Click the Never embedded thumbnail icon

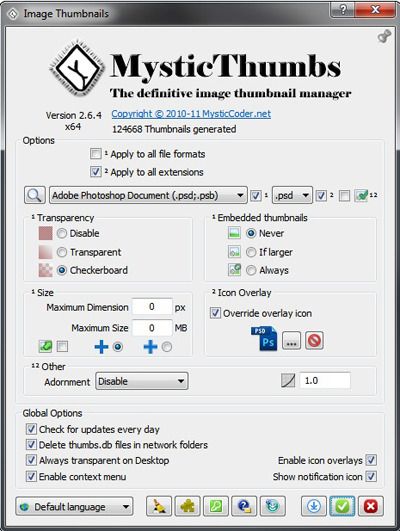pos(234,233)
